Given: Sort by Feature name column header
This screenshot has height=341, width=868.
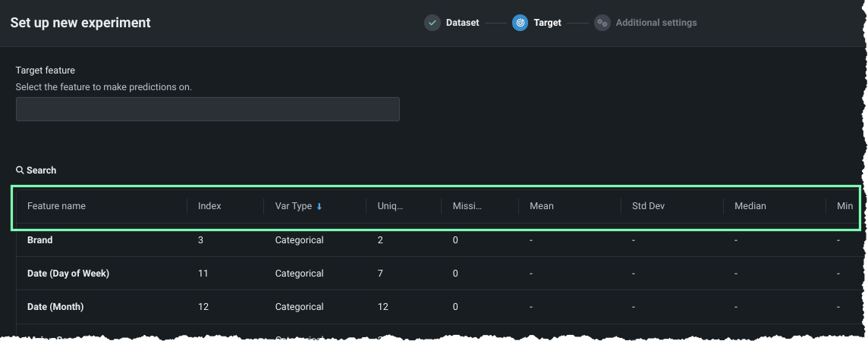Looking at the screenshot, I should (x=56, y=206).
